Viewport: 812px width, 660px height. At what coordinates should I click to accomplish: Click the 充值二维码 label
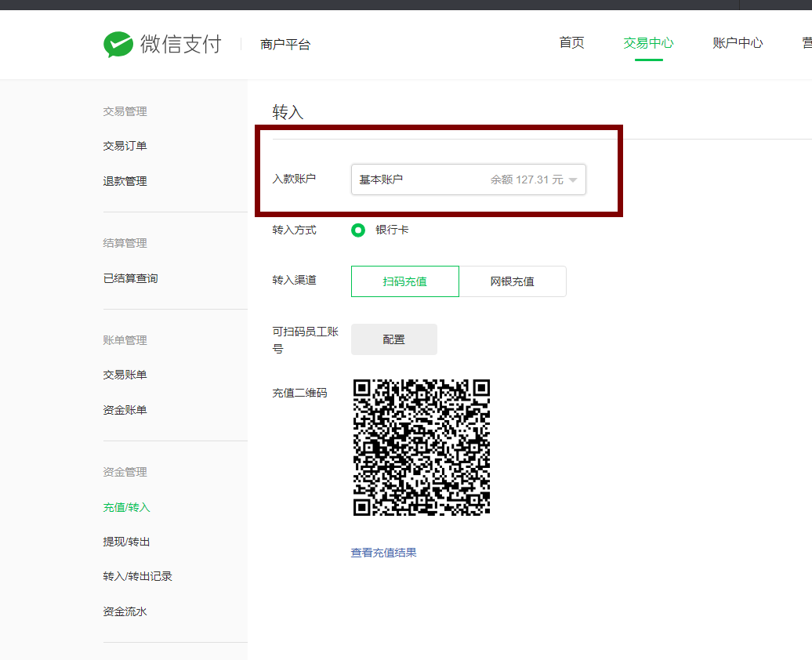(300, 393)
